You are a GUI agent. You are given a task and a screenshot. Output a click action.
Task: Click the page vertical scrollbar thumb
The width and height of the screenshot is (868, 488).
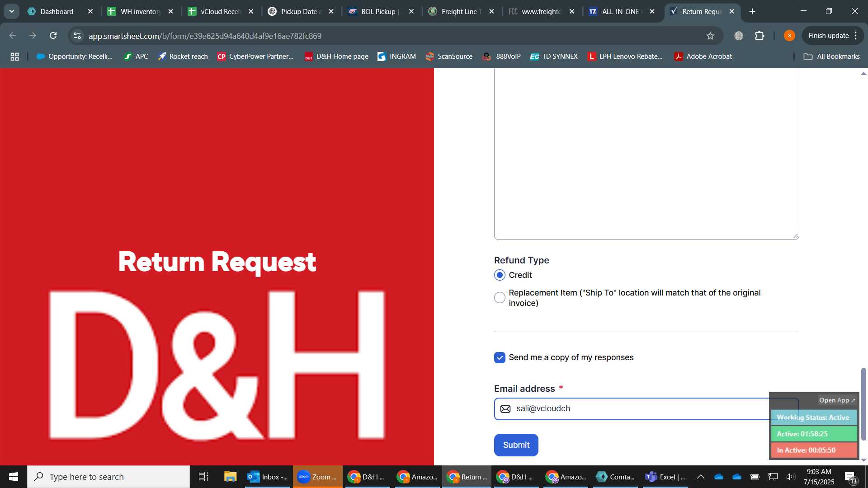click(863, 404)
